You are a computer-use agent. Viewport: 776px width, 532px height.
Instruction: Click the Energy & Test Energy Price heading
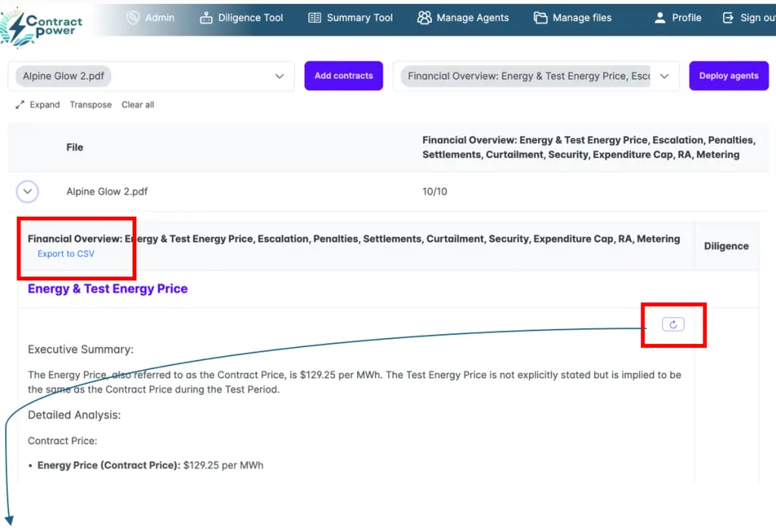click(108, 289)
